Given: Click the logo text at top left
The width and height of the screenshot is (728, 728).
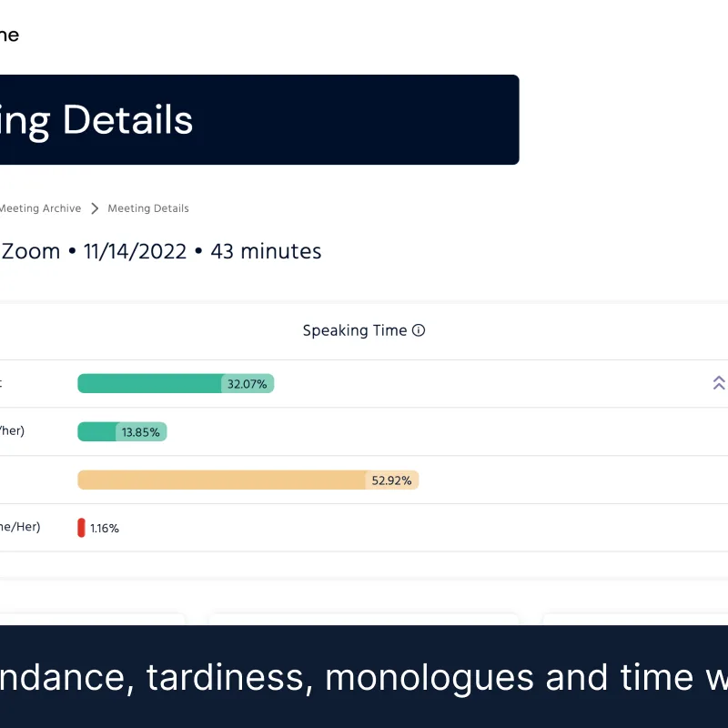Looking at the screenshot, I should (x=8, y=35).
